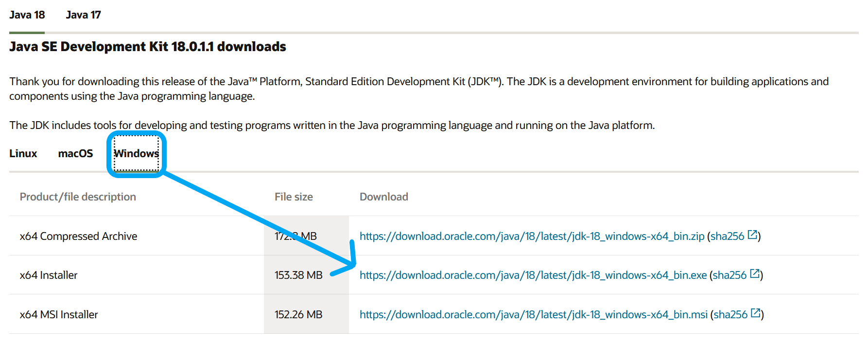
Task: Select the Windows platform tab
Action: click(x=136, y=154)
